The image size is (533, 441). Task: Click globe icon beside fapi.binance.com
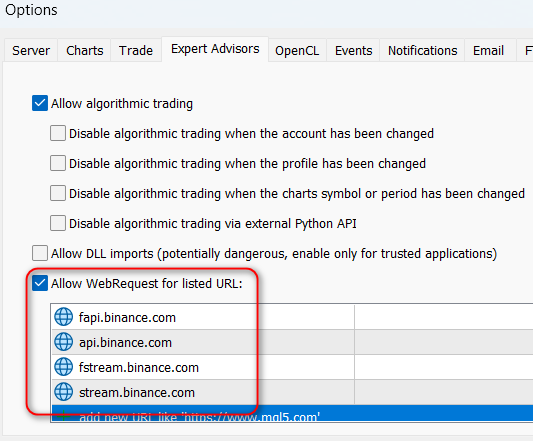point(64,317)
